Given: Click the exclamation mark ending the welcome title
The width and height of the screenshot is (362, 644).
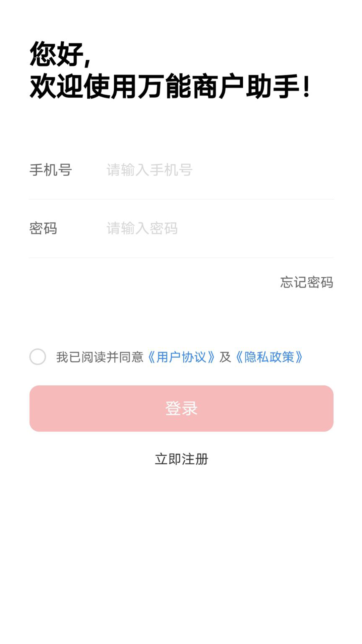Looking at the screenshot, I should tap(306, 87).
